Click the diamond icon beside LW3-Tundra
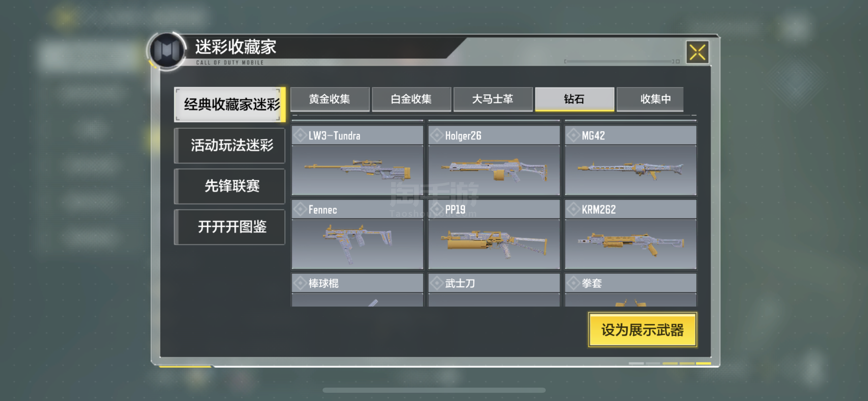868x401 pixels. click(300, 135)
